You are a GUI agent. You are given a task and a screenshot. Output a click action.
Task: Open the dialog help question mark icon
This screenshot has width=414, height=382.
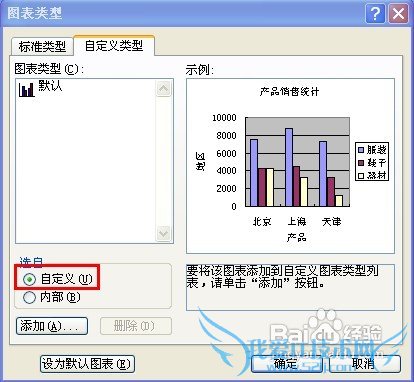click(x=375, y=14)
